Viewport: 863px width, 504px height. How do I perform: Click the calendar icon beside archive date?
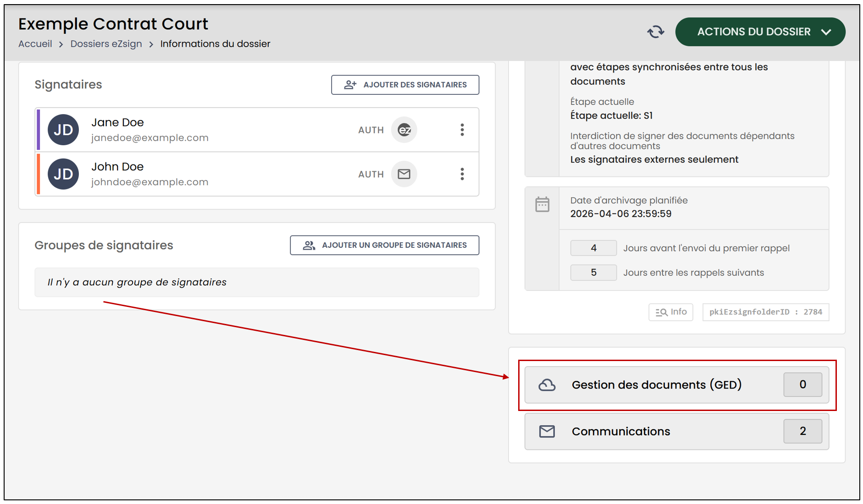click(x=542, y=204)
